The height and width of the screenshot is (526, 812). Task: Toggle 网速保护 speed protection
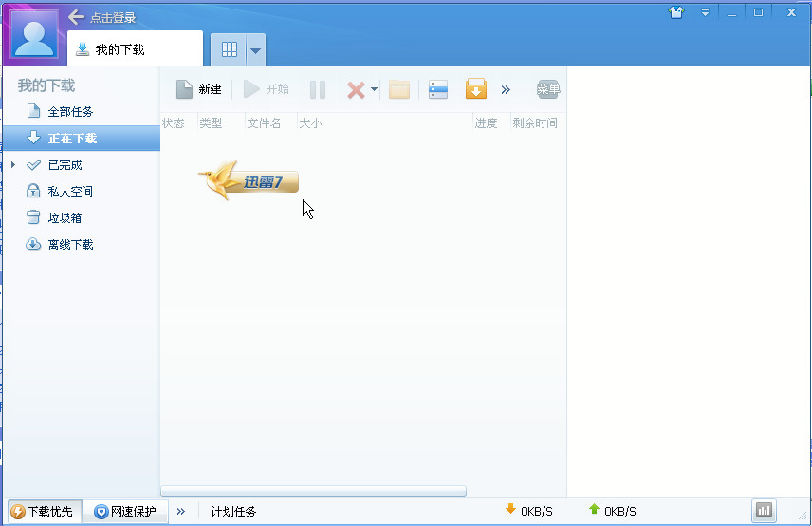(125, 512)
